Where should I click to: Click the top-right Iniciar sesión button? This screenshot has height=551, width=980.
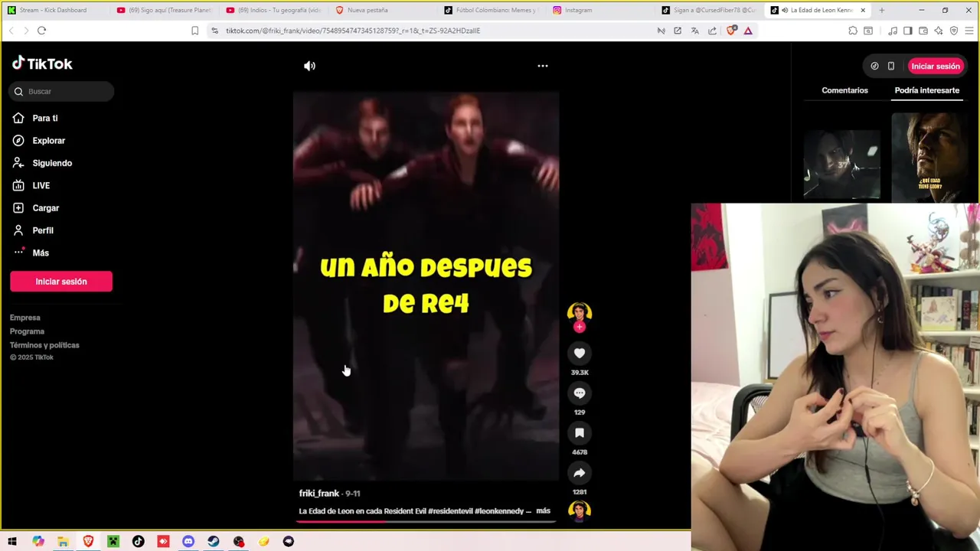tap(935, 66)
